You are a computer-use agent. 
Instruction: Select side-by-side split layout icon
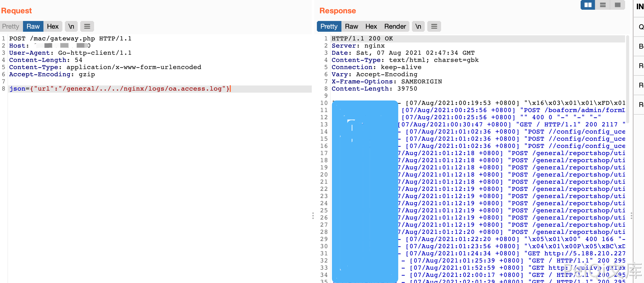(588, 5)
